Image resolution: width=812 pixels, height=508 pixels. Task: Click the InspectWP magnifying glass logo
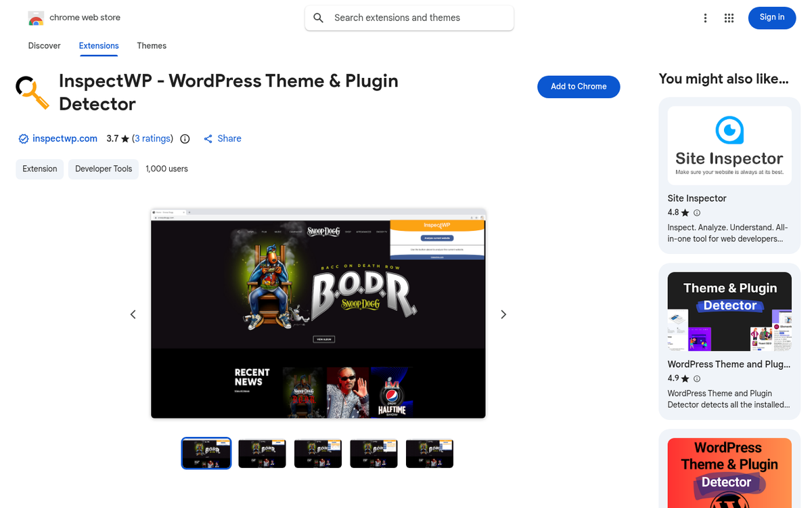tap(32, 91)
